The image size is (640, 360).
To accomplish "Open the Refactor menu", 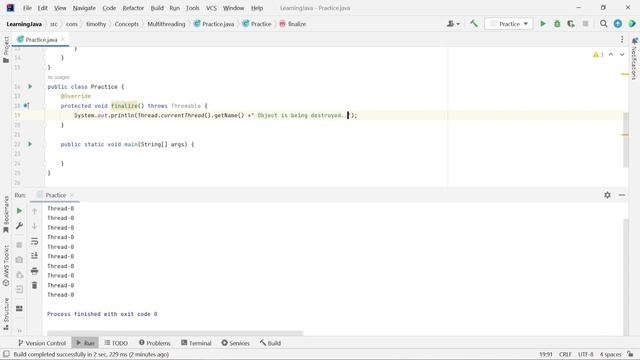I will click(133, 8).
